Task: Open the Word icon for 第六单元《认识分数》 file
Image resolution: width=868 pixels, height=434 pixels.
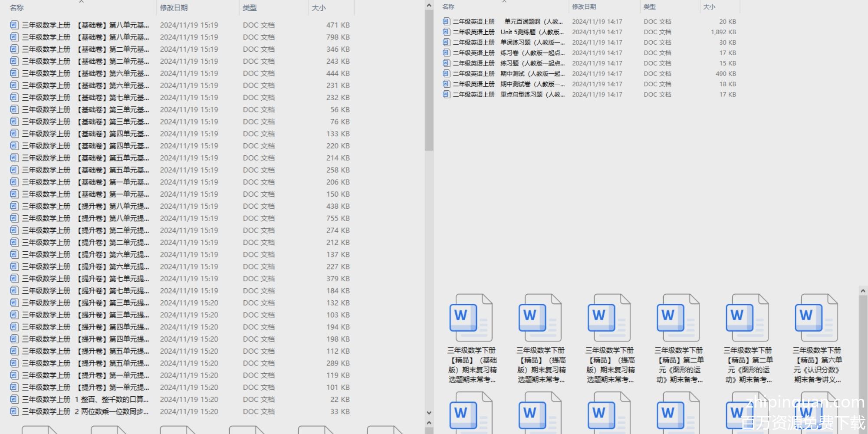Action: [x=816, y=318]
